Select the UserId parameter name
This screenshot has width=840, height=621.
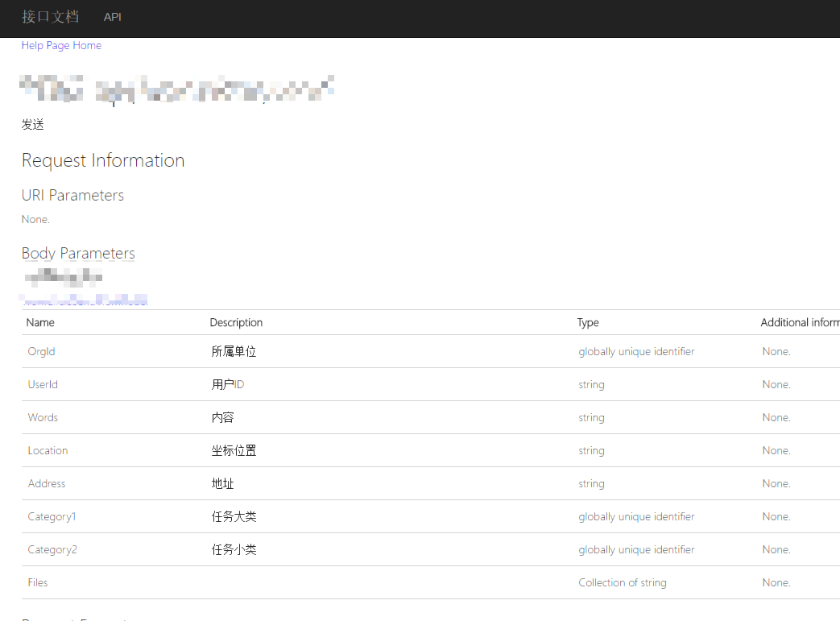43,385
